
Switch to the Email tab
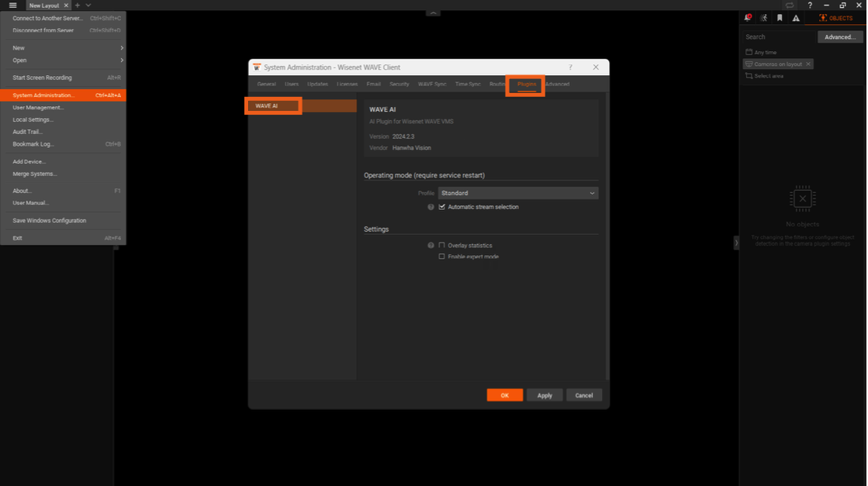(374, 84)
